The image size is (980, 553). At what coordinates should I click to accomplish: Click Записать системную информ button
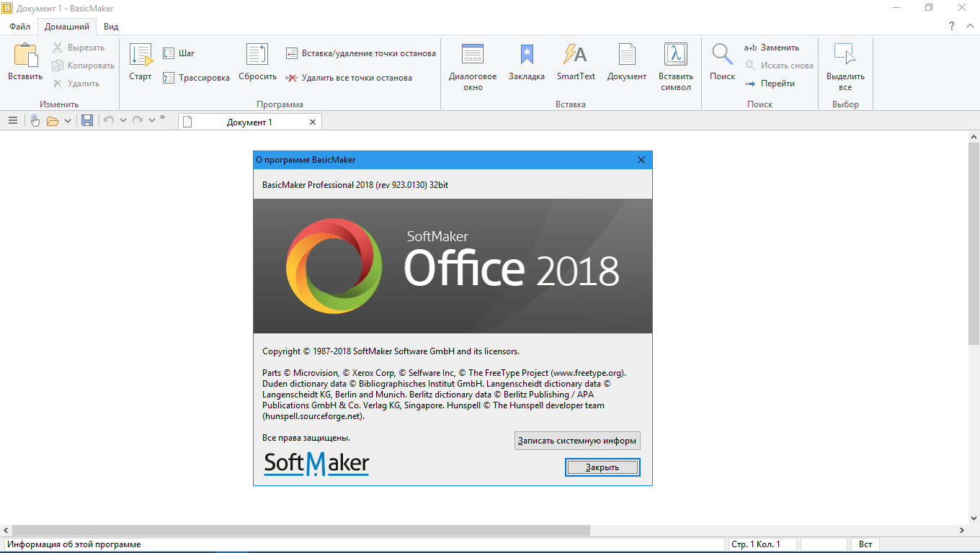coord(577,441)
